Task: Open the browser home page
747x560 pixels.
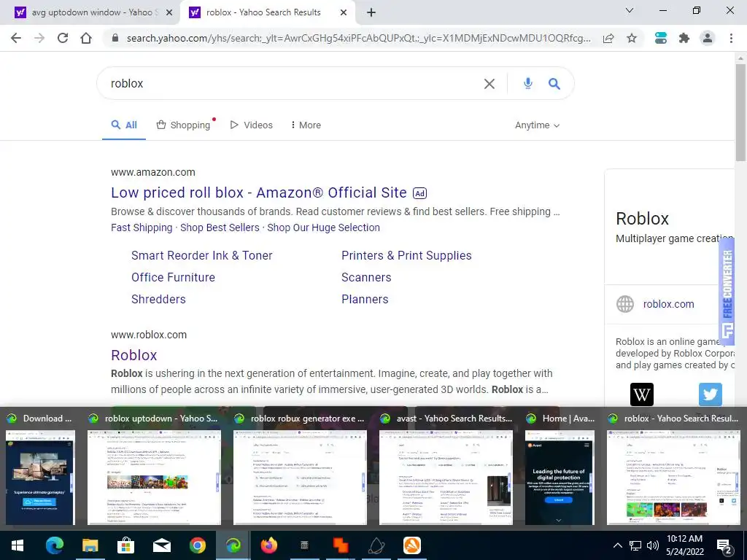Action: tap(86, 38)
